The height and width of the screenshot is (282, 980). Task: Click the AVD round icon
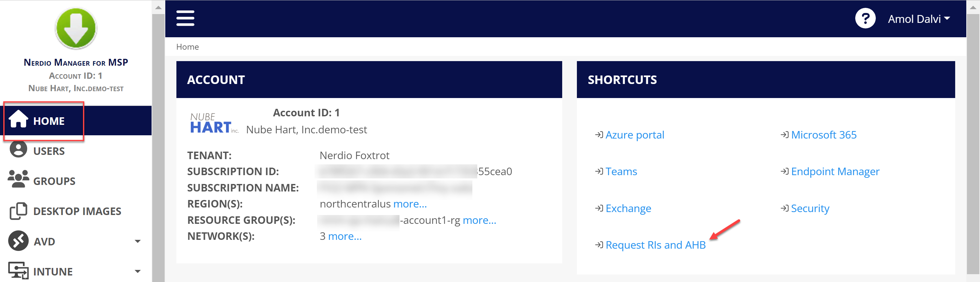point(18,241)
